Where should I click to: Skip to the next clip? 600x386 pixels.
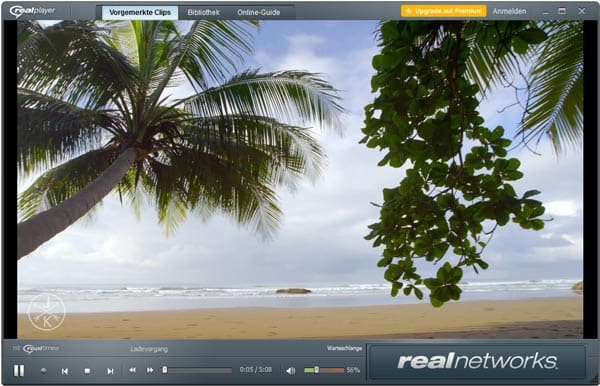[110, 371]
